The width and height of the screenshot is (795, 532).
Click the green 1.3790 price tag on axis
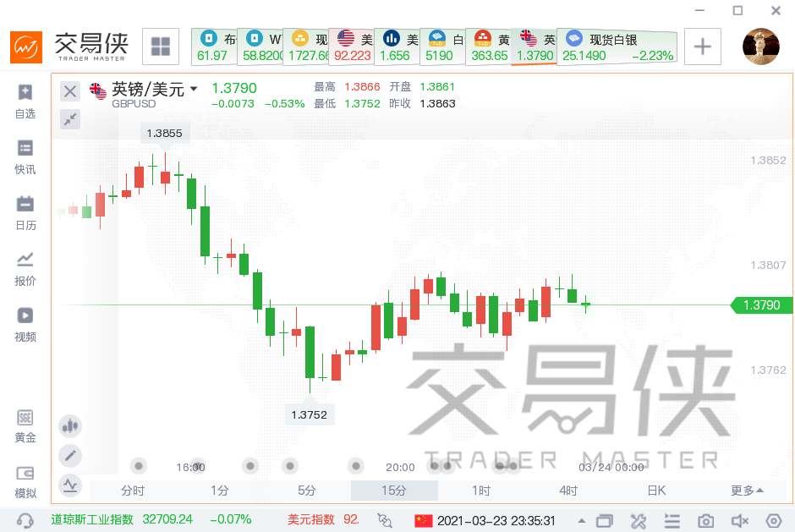[x=761, y=305]
